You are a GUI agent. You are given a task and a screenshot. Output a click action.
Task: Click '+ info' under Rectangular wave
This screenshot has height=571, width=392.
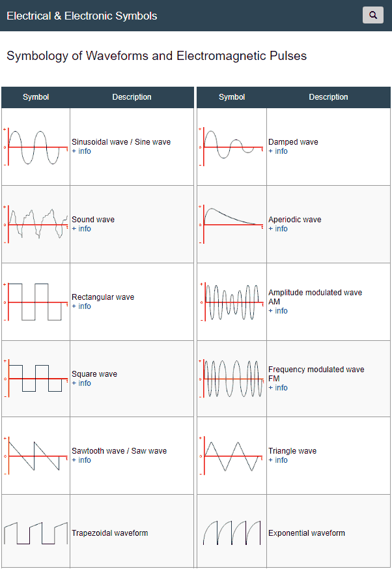point(81,306)
